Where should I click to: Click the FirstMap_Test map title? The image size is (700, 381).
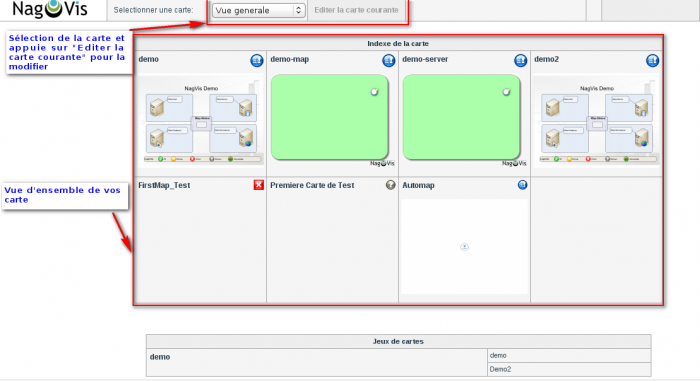[164, 185]
